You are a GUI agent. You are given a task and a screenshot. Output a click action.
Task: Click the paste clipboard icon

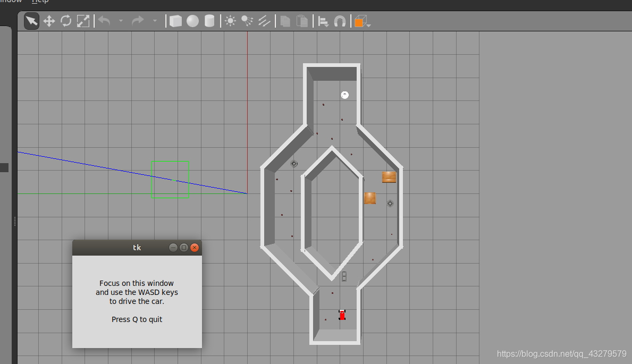(302, 21)
